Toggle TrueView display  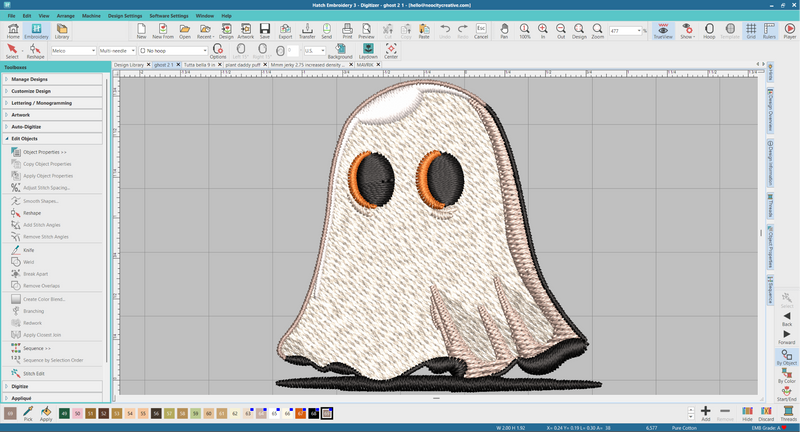pyautogui.click(x=663, y=31)
